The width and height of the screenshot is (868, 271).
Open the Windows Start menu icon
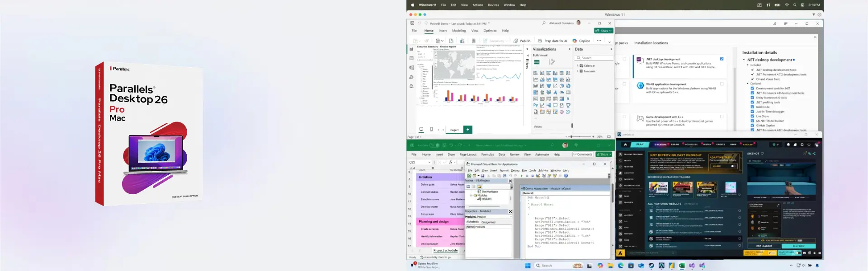(x=528, y=266)
